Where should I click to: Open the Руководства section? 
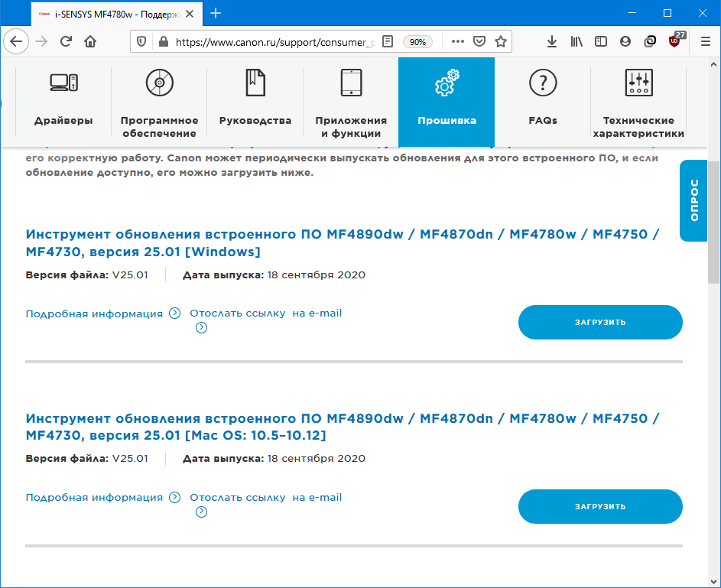pos(255,100)
